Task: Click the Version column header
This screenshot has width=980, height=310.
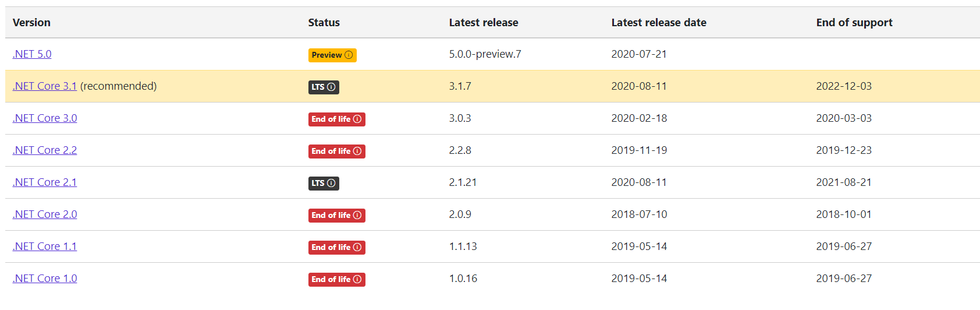Action: (31, 23)
